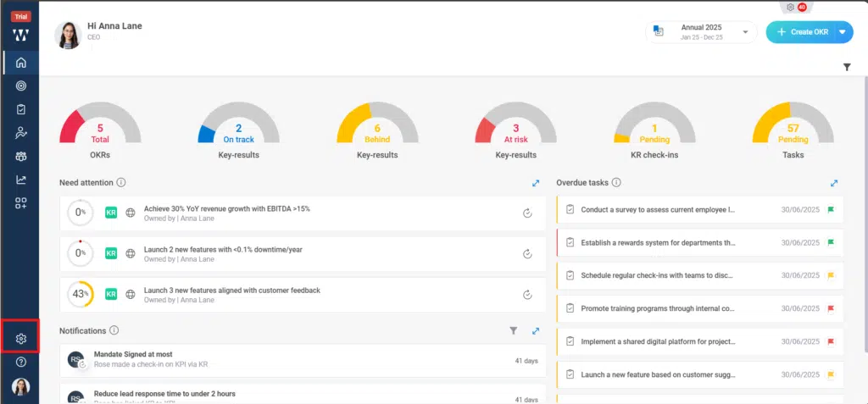The image size is (868, 404).
Task: Expand the Need attention panel
Action: (536, 183)
